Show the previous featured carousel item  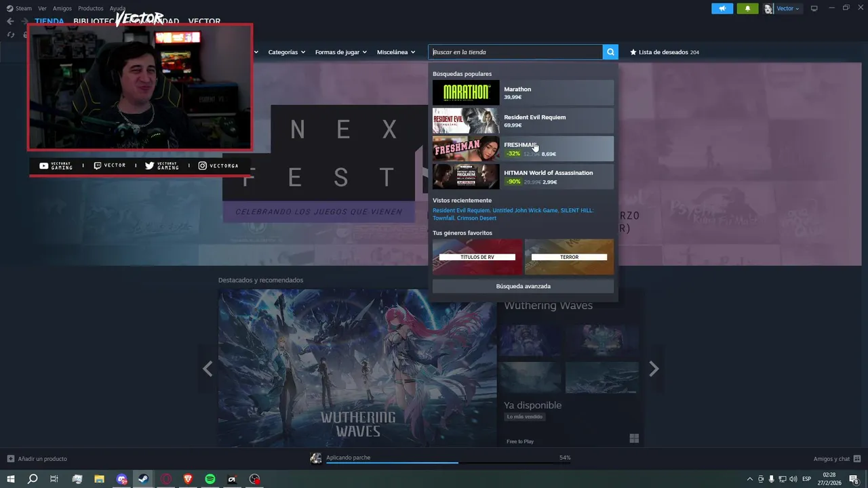click(208, 369)
